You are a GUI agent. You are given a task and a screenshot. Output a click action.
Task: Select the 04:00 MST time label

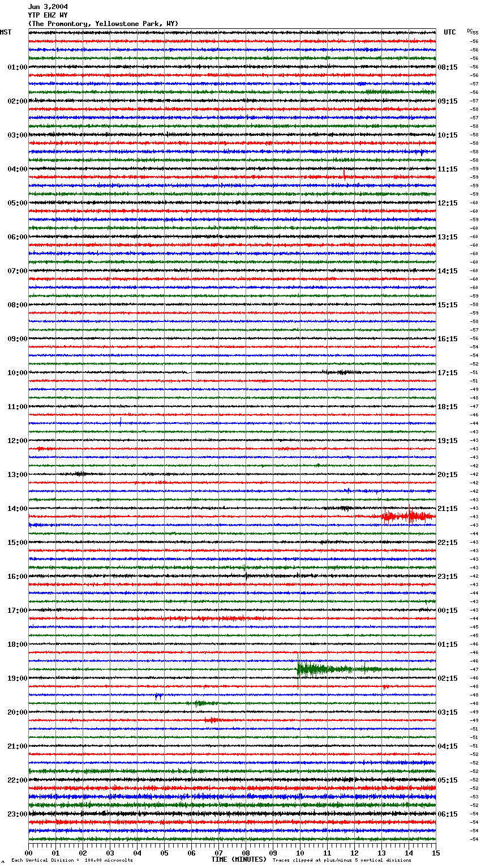(17, 169)
